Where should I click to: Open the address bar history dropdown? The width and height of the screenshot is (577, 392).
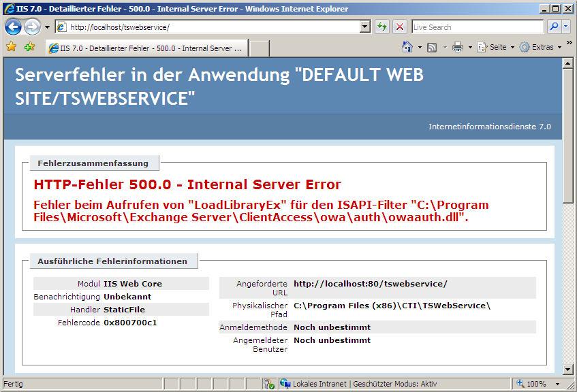pos(365,27)
